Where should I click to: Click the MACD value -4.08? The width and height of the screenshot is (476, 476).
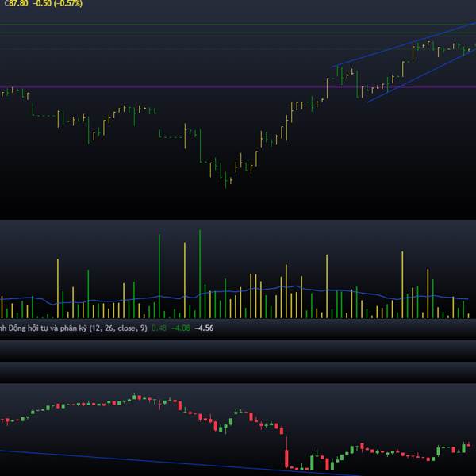(x=181, y=328)
